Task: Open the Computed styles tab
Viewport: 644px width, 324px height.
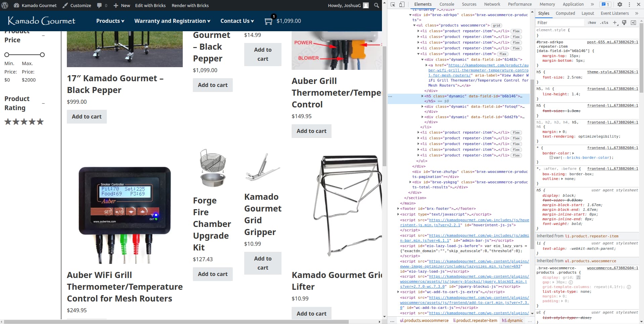Action: tap(565, 13)
